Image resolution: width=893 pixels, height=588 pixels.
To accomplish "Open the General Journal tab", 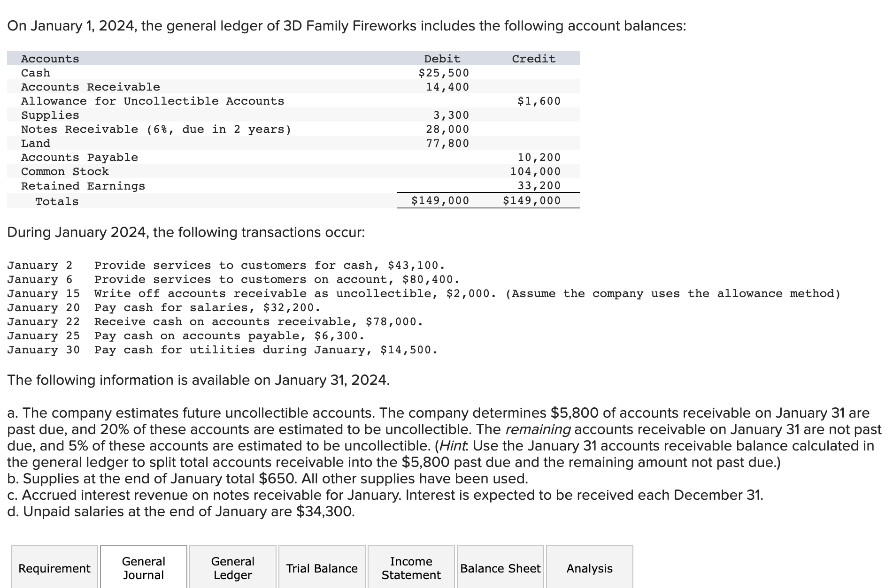I will (x=143, y=568).
